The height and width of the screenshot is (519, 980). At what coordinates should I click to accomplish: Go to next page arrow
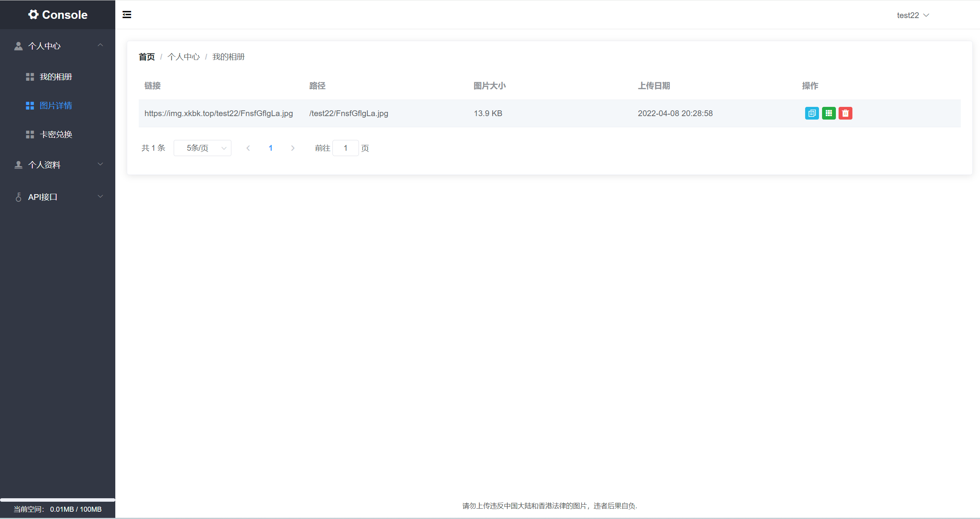click(293, 148)
